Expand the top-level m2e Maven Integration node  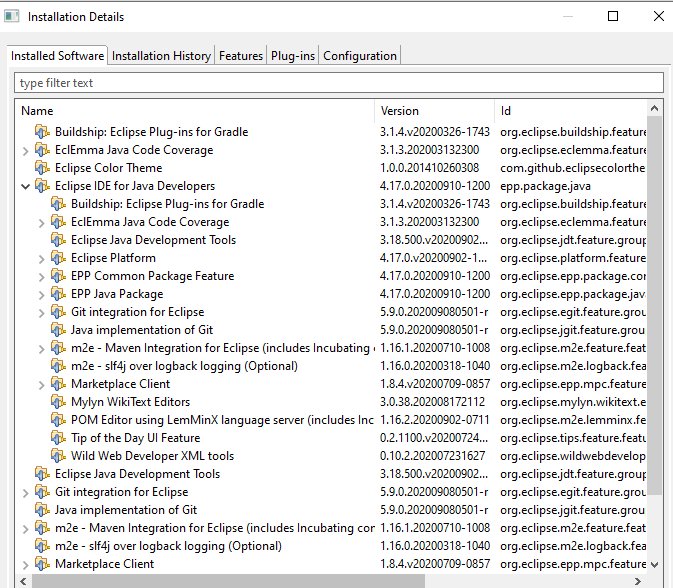tap(26, 529)
